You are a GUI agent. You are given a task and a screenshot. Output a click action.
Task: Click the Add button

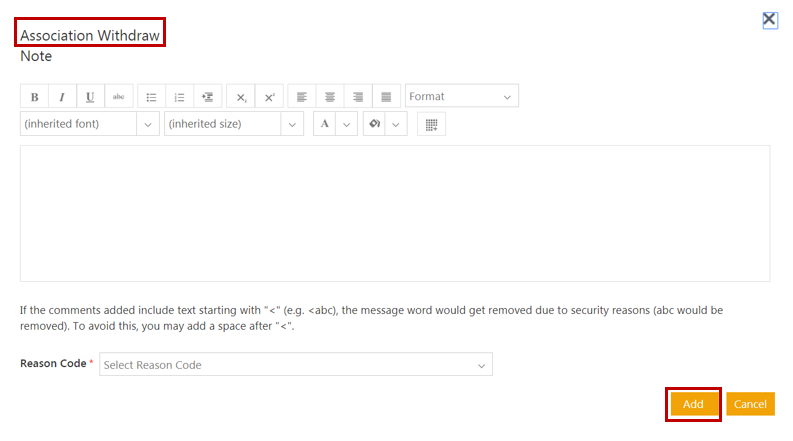click(x=693, y=404)
